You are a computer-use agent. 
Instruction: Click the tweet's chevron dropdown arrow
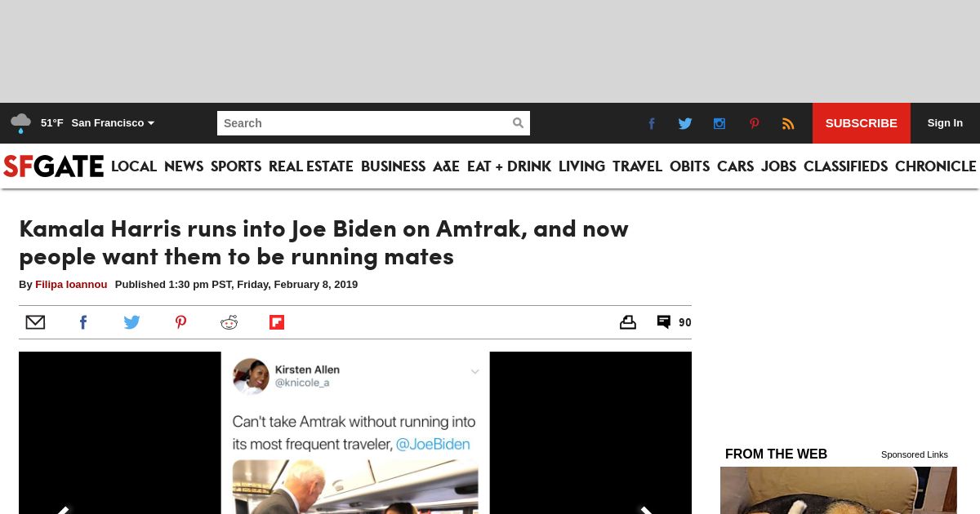pos(474,372)
